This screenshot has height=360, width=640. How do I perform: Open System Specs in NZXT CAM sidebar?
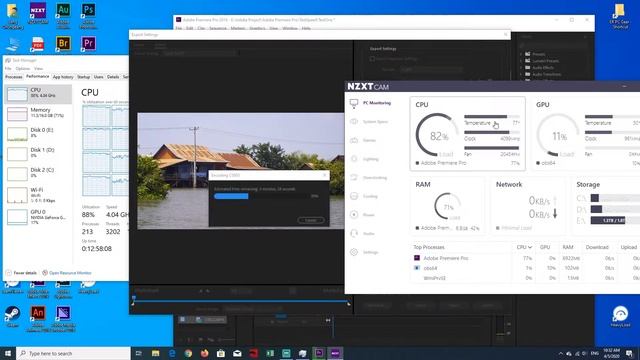[369, 122]
